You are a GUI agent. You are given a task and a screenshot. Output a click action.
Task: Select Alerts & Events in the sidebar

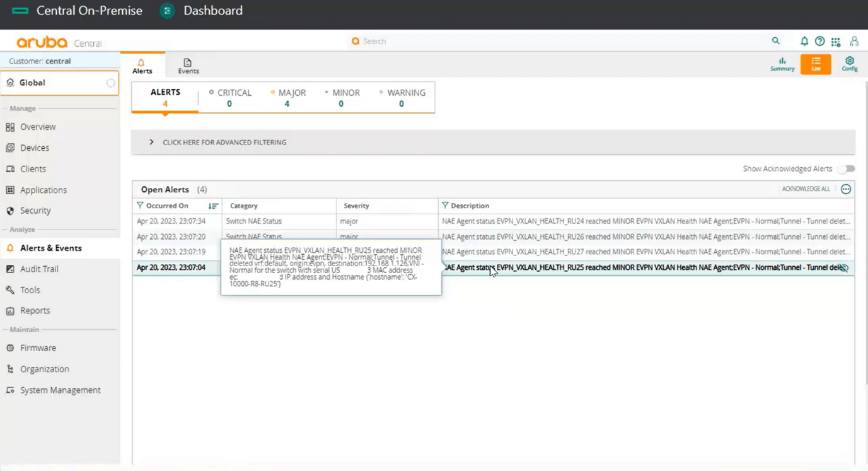tap(60, 248)
